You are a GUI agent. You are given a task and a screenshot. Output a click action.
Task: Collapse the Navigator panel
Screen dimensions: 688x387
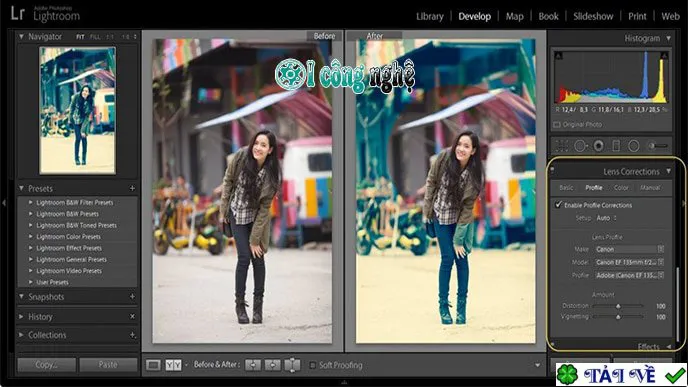click(21, 36)
